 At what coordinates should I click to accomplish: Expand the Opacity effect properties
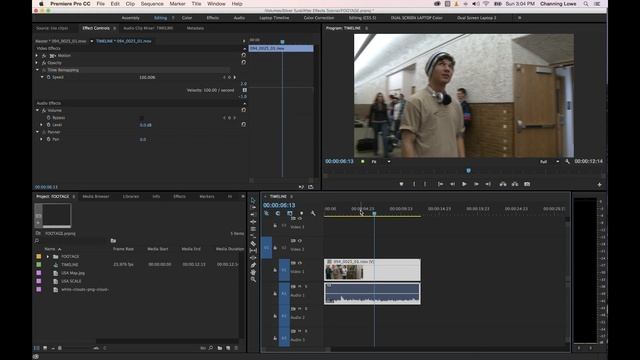37,63
